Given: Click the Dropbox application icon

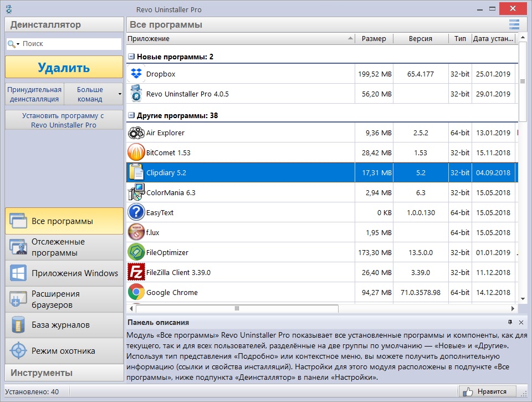Looking at the screenshot, I should [x=136, y=74].
